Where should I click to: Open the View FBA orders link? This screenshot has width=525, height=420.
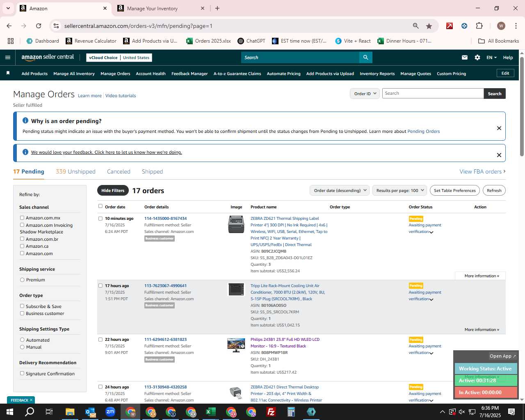point(482,171)
